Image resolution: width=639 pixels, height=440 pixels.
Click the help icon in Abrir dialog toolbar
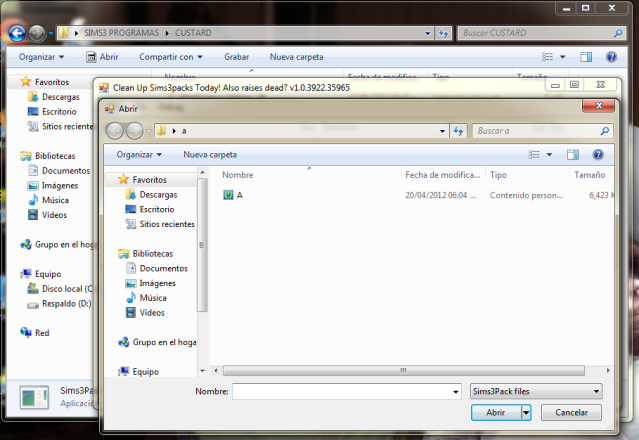(598, 155)
